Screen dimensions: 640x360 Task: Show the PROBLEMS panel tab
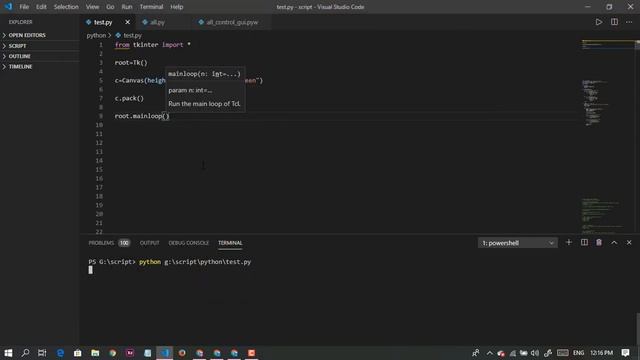(x=101, y=243)
